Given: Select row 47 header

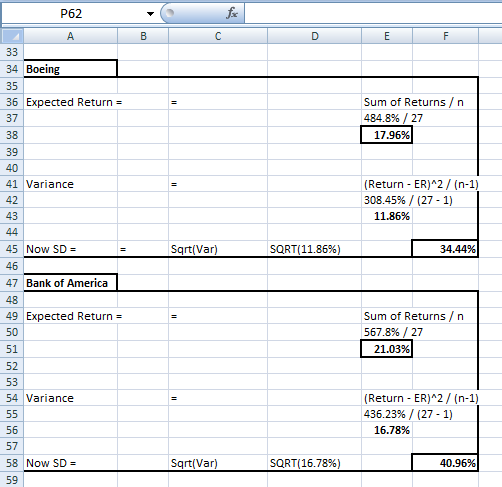Looking at the screenshot, I should tap(12, 283).
